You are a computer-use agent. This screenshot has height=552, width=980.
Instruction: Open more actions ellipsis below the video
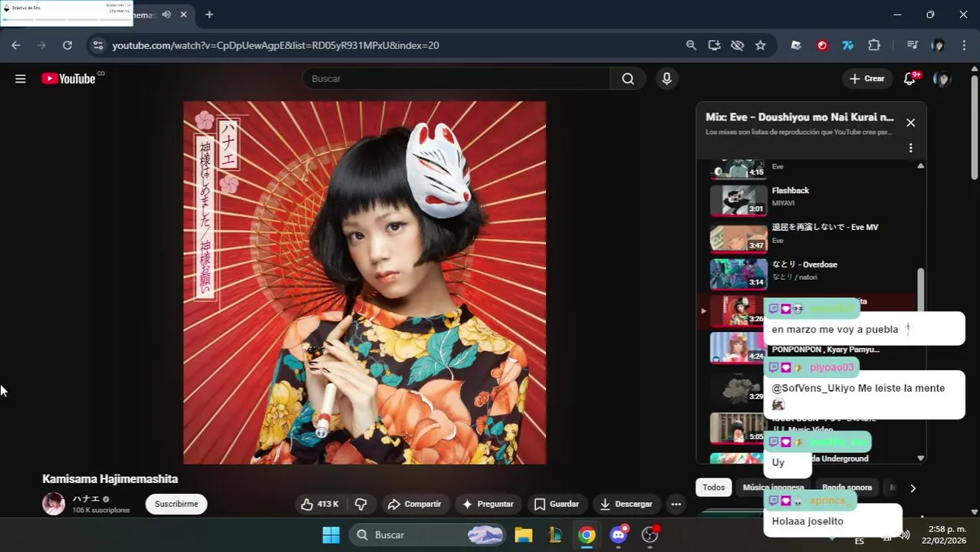click(676, 504)
